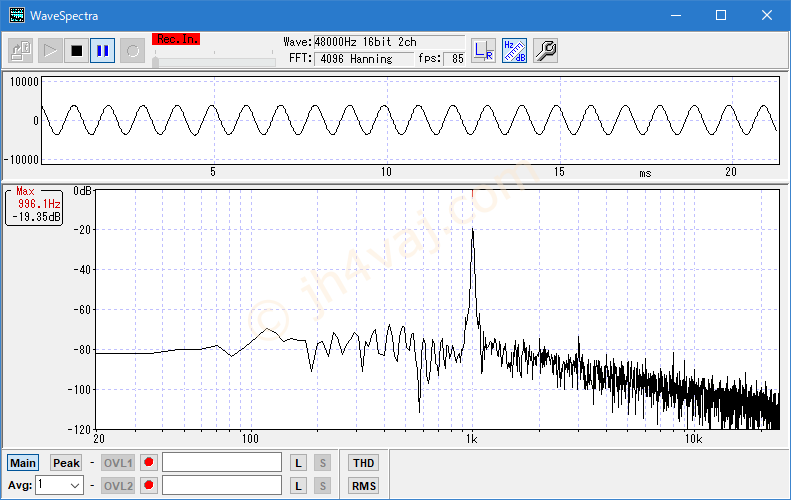Click the OVL1 text input field
The image size is (791, 500).
coord(222,462)
